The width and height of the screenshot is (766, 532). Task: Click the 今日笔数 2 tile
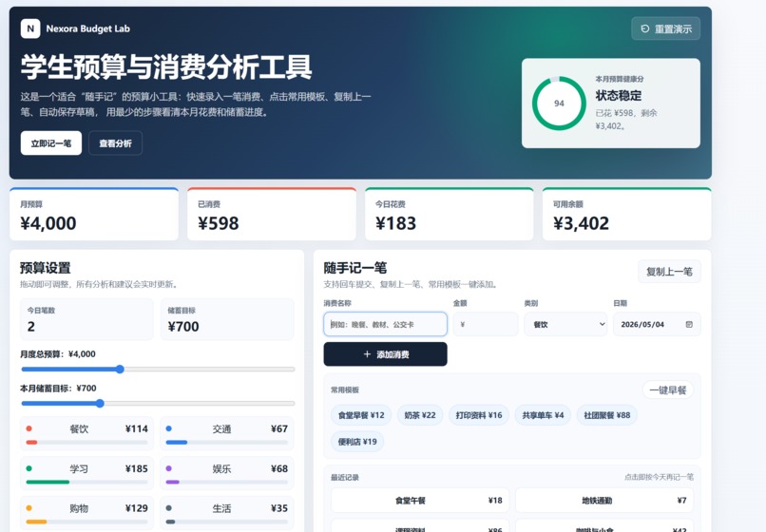(x=86, y=319)
